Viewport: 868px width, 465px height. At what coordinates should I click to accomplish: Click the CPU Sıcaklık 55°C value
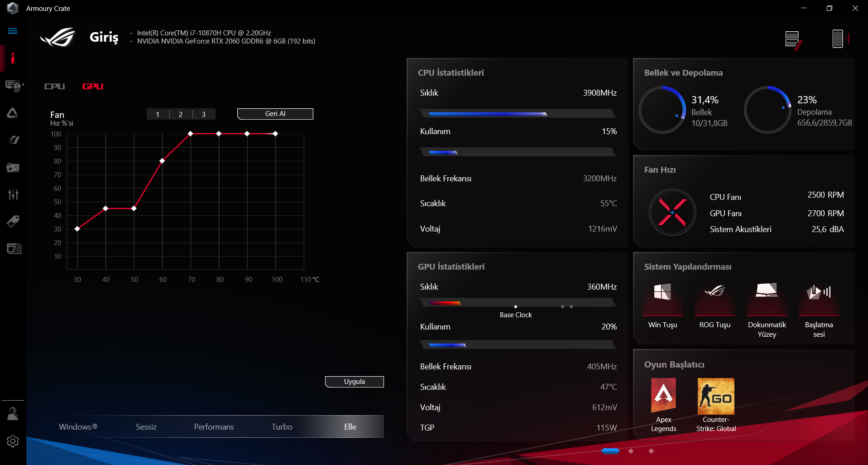click(609, 203)
